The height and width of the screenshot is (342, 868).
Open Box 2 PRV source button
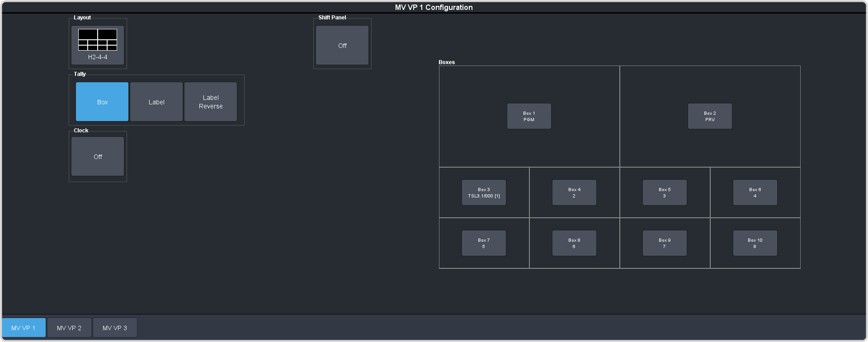[710, 116]
